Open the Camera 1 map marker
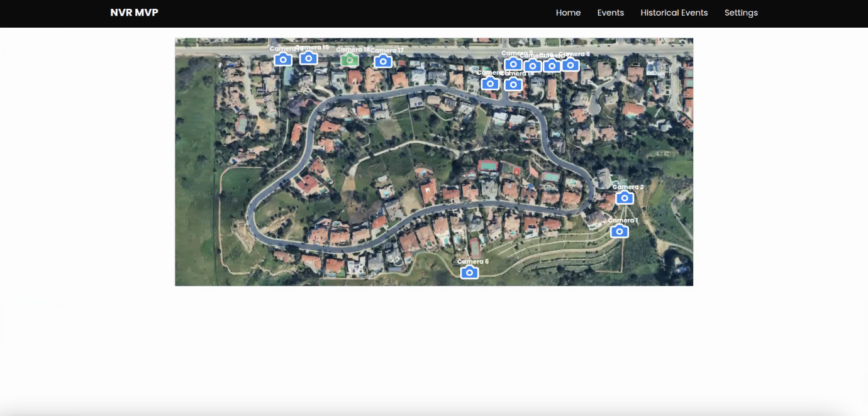Screen dimensions: 868x416 coord(620,231)
